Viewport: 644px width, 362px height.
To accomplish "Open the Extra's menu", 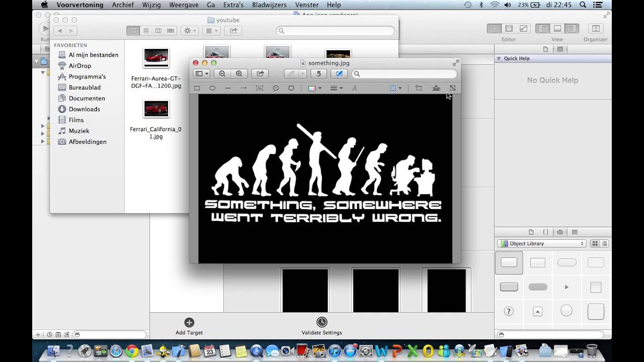I will click(232, 5).
